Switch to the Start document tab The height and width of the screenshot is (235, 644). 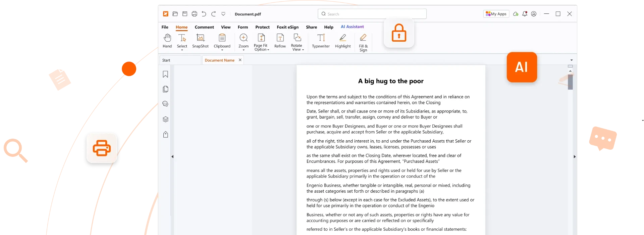pos(180,60)
